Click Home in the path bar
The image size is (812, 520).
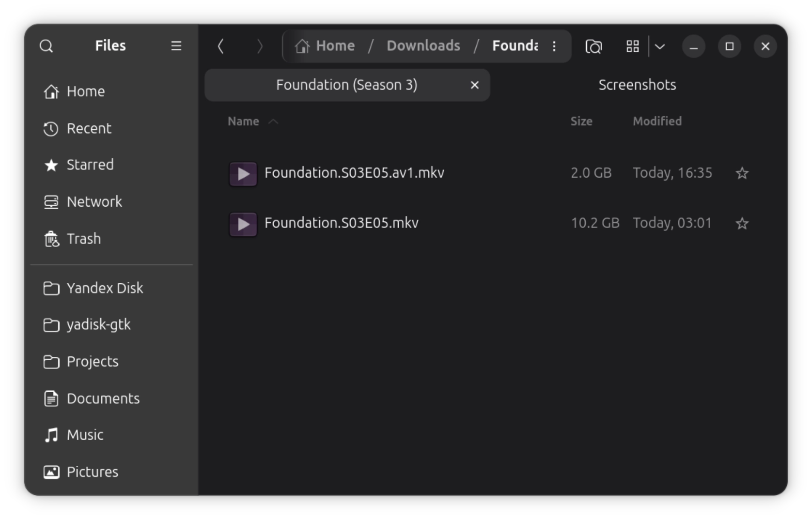tap(335, 46)
